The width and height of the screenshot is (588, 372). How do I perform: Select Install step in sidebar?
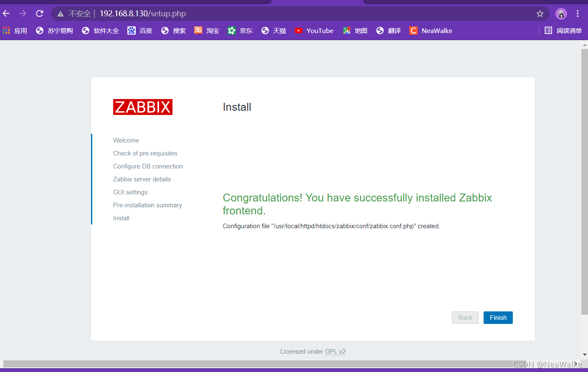(121, 218)
